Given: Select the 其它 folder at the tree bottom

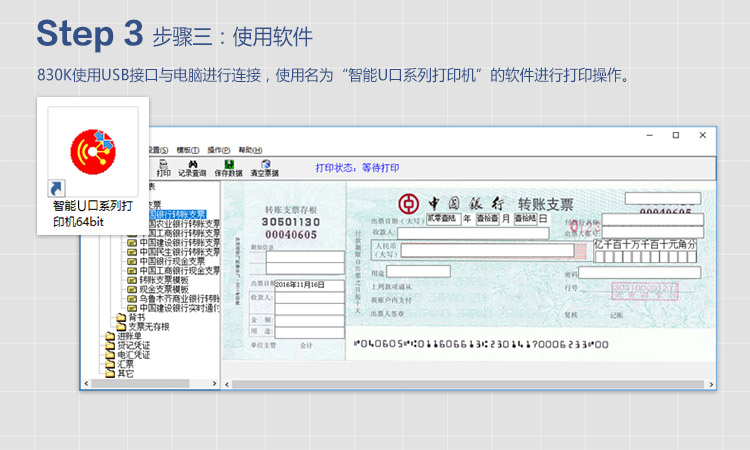Looking at the screenshot, I should pyautogui.click(x=125, y=372).
